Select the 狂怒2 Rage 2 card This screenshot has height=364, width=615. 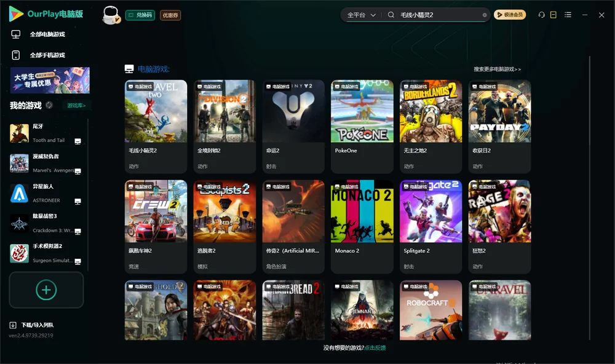point(499,226)
